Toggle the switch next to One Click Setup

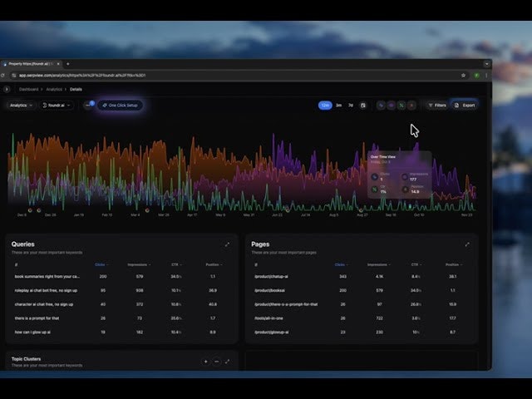tap(88, 105)
